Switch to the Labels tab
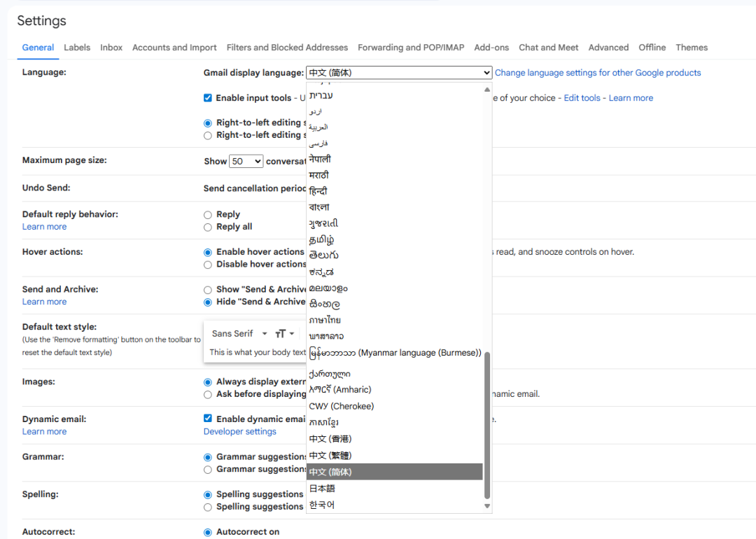The image size is (756, 539). (x=77, y=48)
